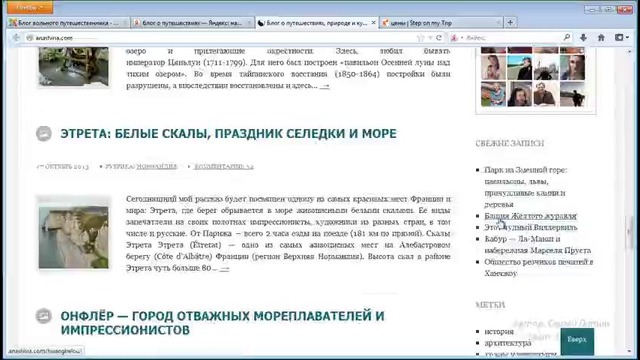This screenshot has width=640, height=360.
Task: Click the Этрета white cliffs thumbnail
Action: pyautogui.click(x=73, y=237)
